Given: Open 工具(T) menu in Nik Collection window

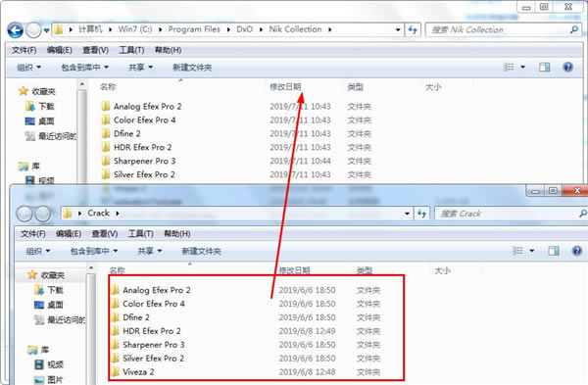Looking at the screenshot, I should [x=131, y=50].
